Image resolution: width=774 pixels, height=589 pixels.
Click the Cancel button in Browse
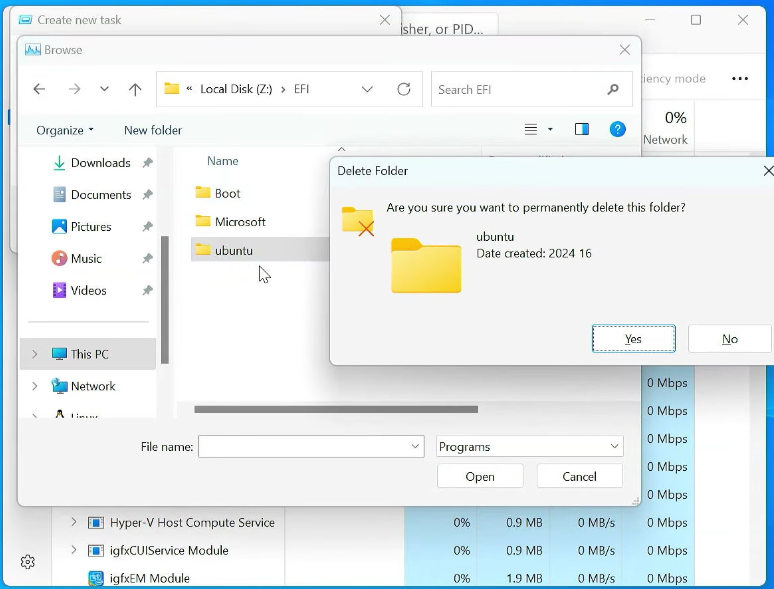(580, 476)
